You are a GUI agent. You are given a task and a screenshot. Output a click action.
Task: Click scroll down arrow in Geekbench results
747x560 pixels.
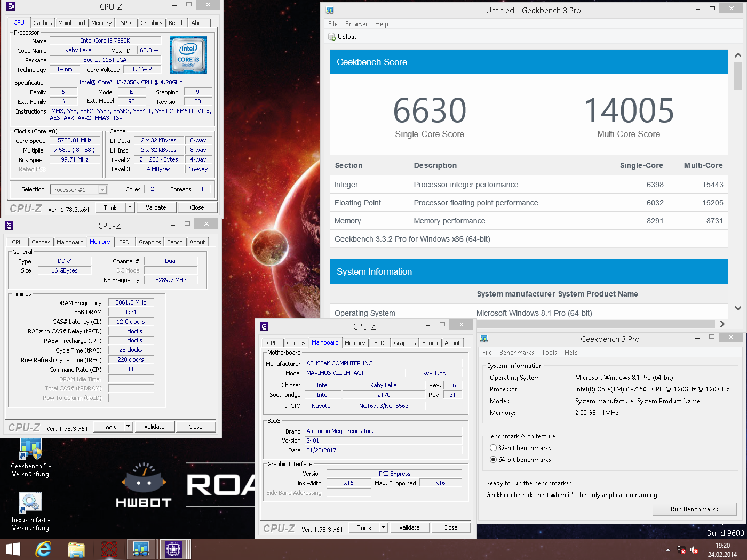click(738, 308)
